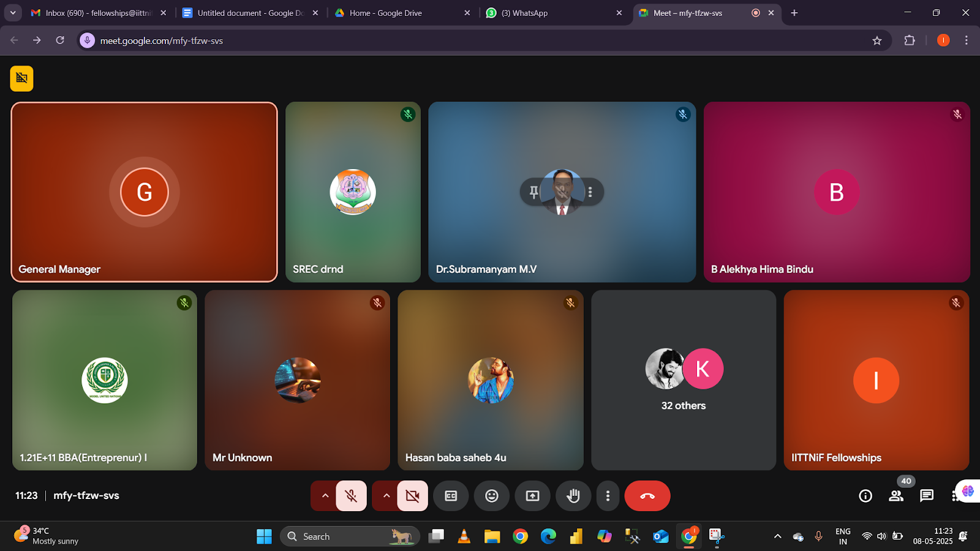Click the yellow captions-off icon at top left

pos(22,78)
